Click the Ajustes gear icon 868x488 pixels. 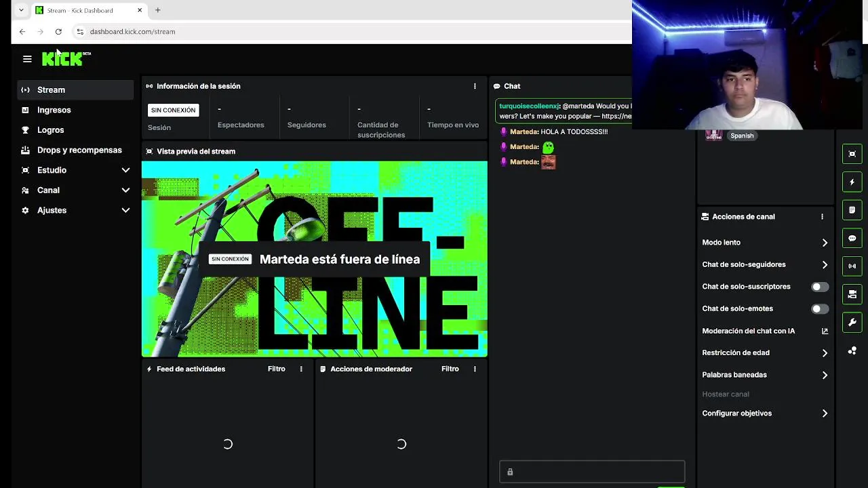pyautogui.click(x=25, y=210)
